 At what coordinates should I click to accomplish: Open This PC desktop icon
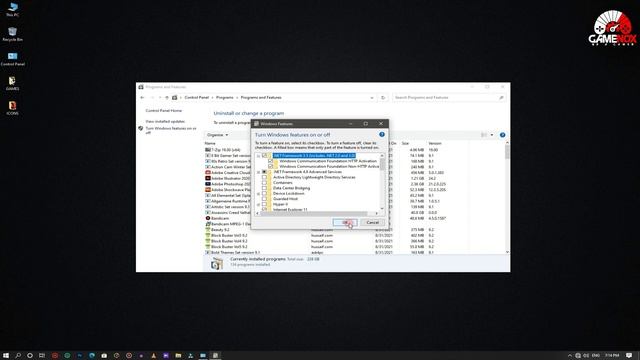(13, 9)
